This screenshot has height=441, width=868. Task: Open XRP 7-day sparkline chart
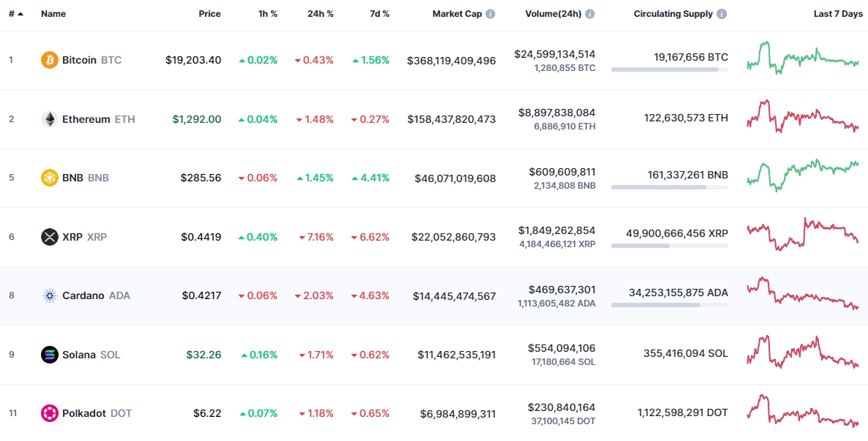803,234
